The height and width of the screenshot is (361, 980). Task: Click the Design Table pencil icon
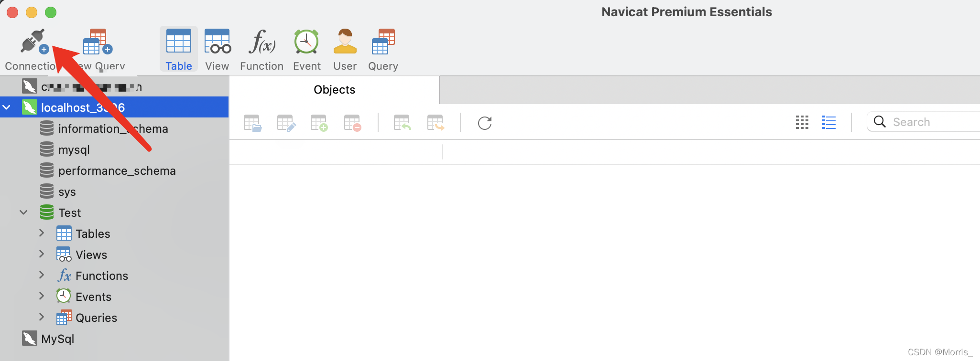tap(286, 123)
